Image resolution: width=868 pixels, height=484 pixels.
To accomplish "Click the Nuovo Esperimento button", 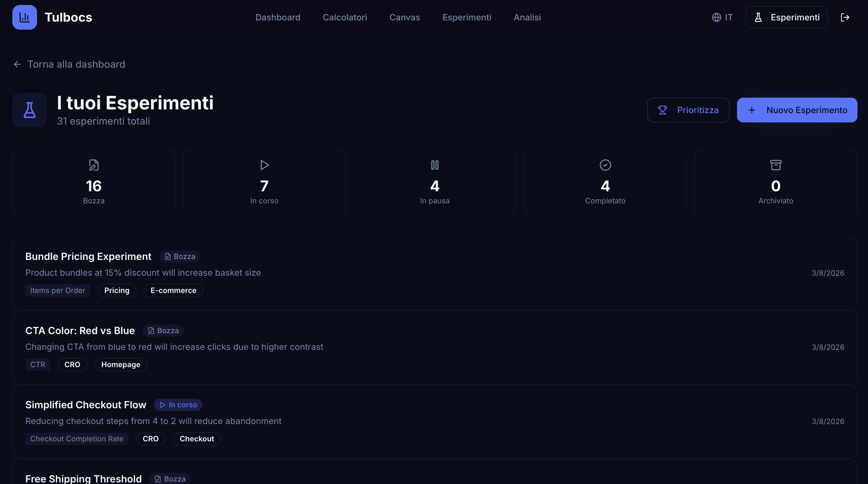I will pos(797,110).
